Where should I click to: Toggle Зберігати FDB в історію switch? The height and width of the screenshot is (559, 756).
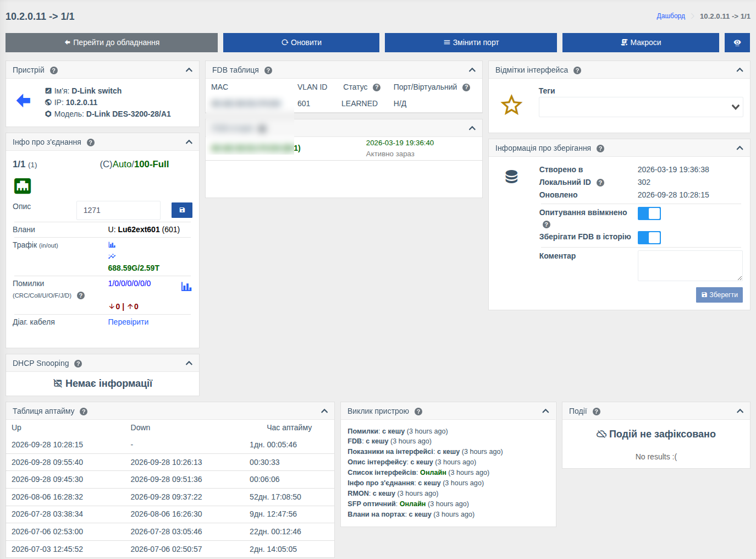click(x=649, y=238)
